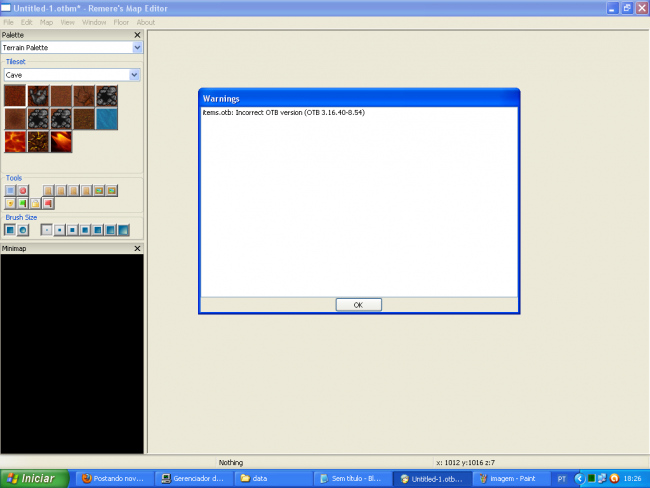The height and width of the screenshot is (488, 650).
Task: Open the Floor menu
Action: click(121, 22)
